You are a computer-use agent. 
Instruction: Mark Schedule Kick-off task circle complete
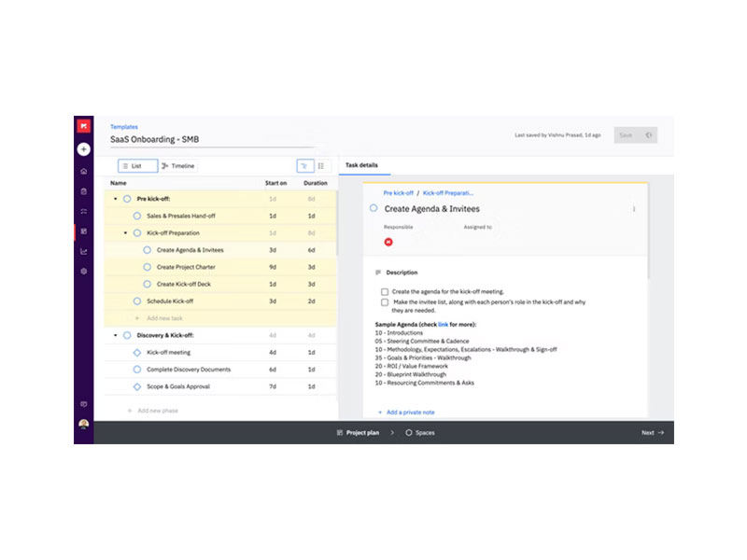click(137, 301)
